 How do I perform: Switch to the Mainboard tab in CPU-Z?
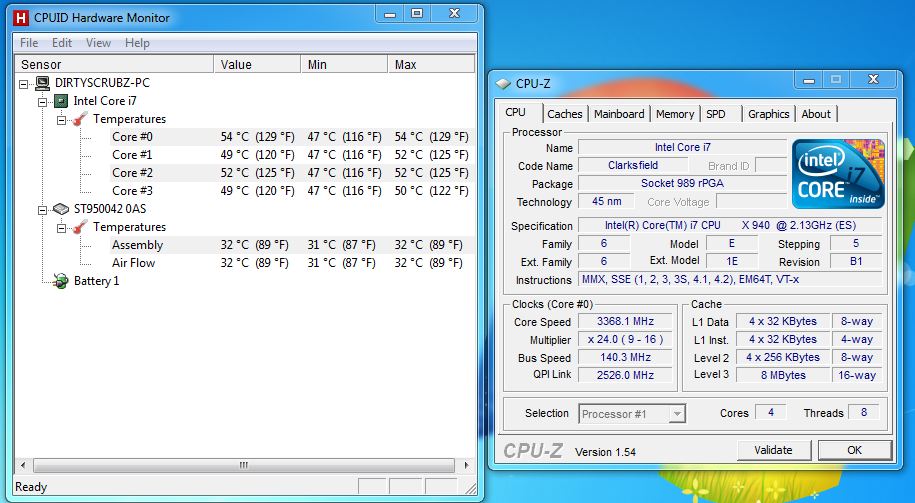point(619,114)
